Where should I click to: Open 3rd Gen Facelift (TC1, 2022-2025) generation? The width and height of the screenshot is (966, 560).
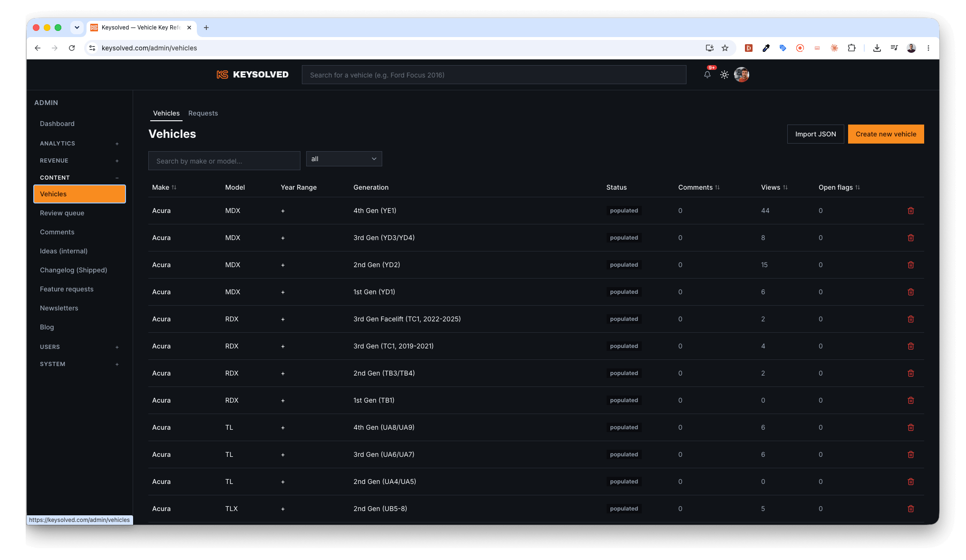click(407, 319)
